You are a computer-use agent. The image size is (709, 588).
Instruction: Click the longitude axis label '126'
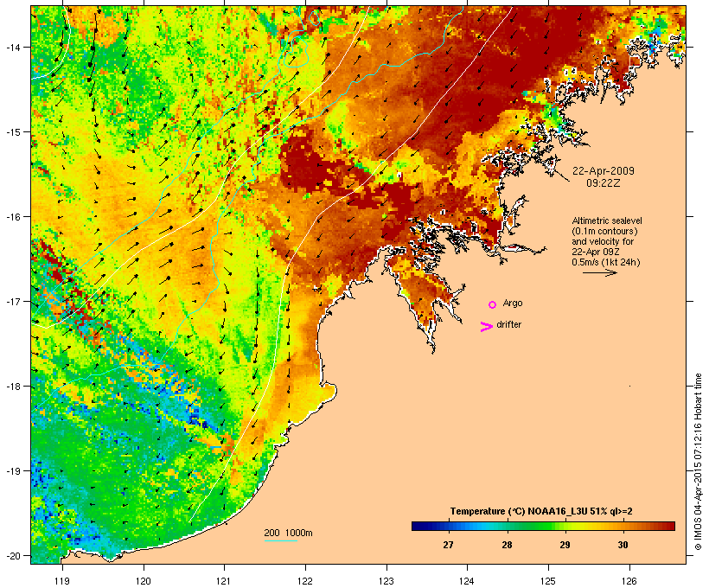pyautogui.click(x=629, y=581)
